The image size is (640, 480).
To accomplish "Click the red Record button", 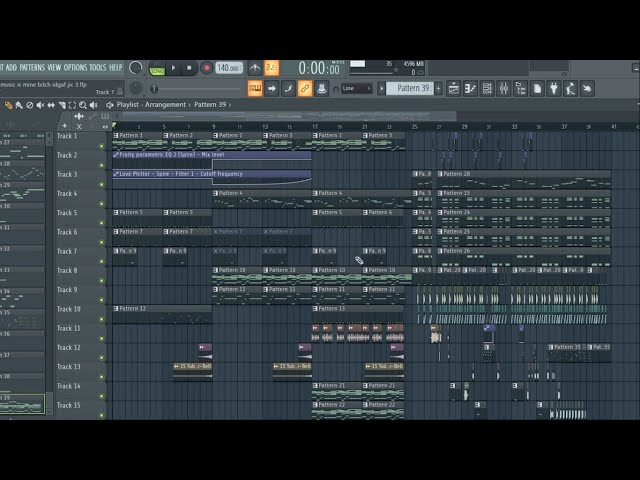I will [207, 68].
